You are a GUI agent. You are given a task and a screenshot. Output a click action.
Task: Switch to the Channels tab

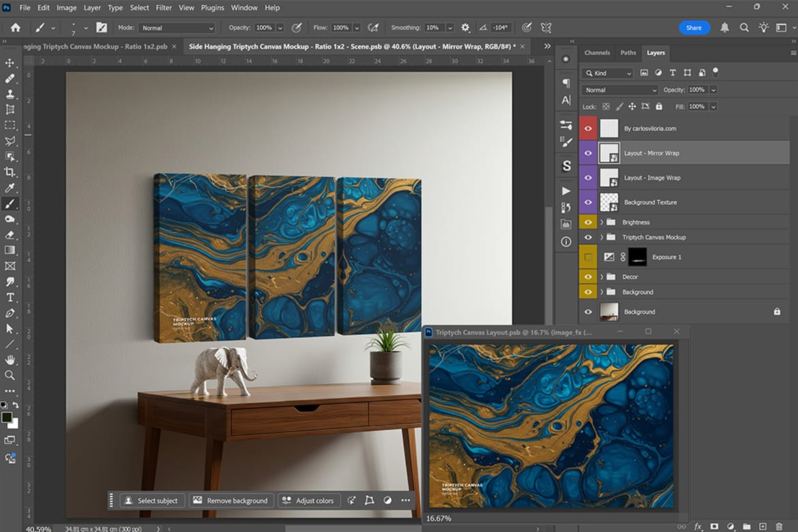tap(597, 53)
